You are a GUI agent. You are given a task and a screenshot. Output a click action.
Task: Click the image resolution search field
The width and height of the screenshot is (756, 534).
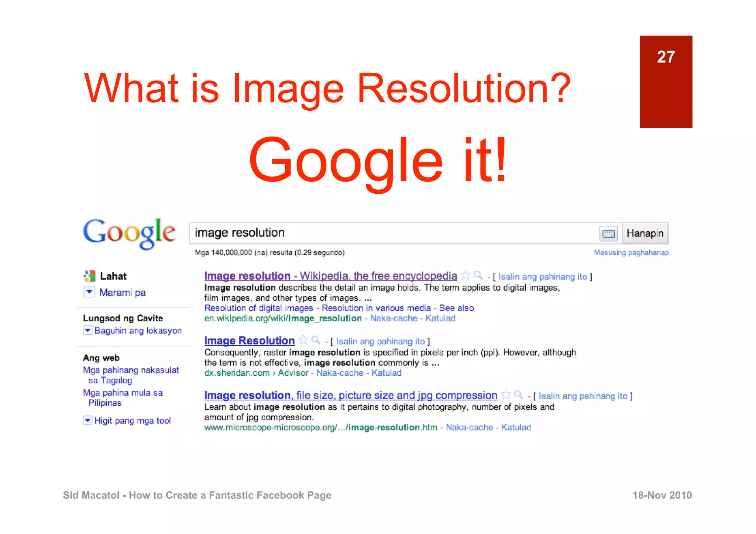coord(394,233)
